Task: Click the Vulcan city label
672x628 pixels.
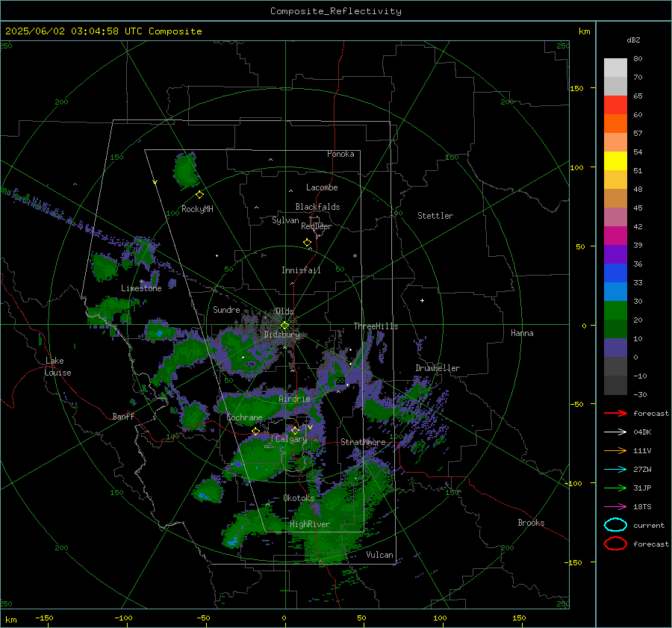Action: tap(379, 555)
